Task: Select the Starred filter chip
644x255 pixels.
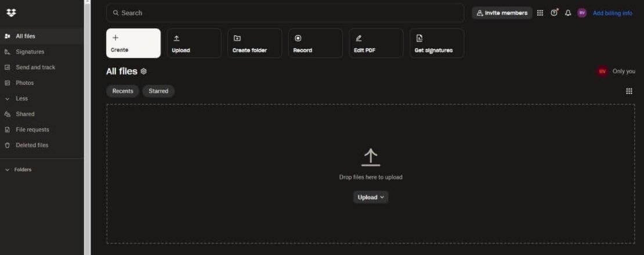Action: (x=158, y=91)
